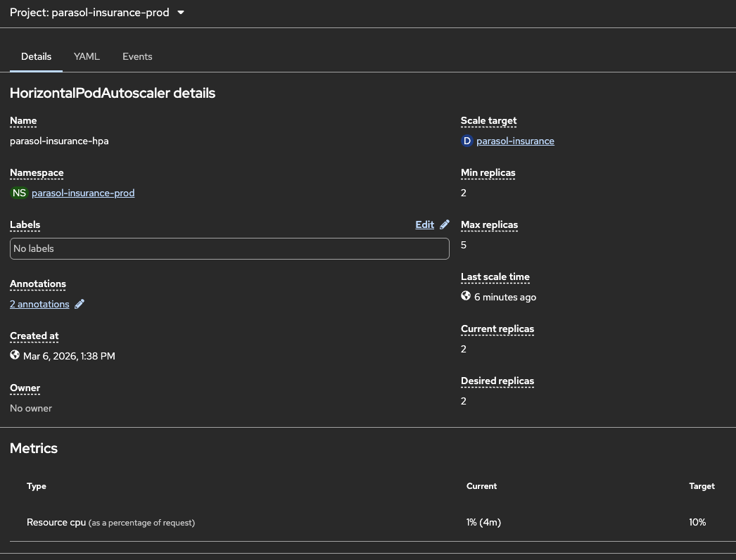Screen dimensions: 736x560
Task: Open the parasol-insurance-prod namespace link
Action: click(83, 193)
